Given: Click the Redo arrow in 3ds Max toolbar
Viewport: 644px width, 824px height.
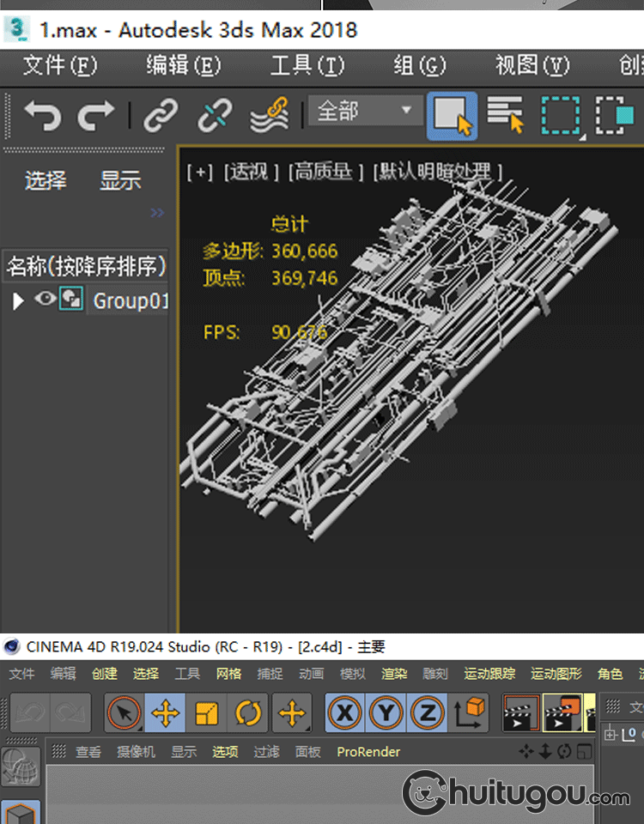Looking at the screenshot, I should pos(95,115).
